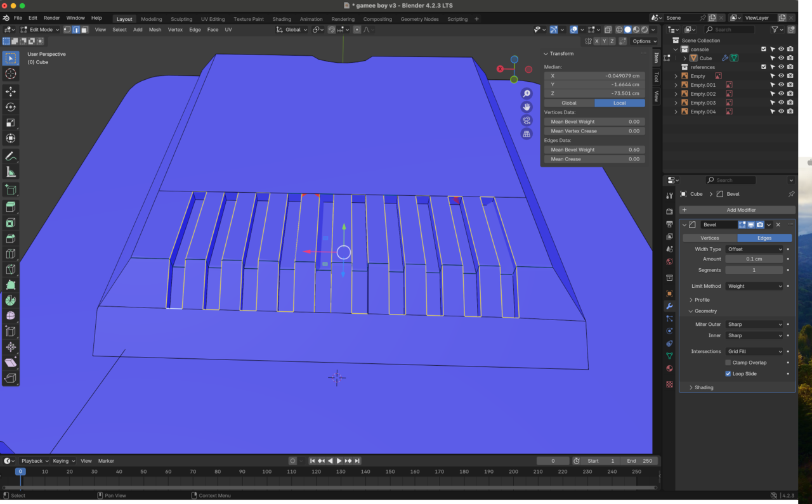This screenshot has width=812, height=504.
Task: Select the Move tool in left toolbar
Action: pos(11,91)
